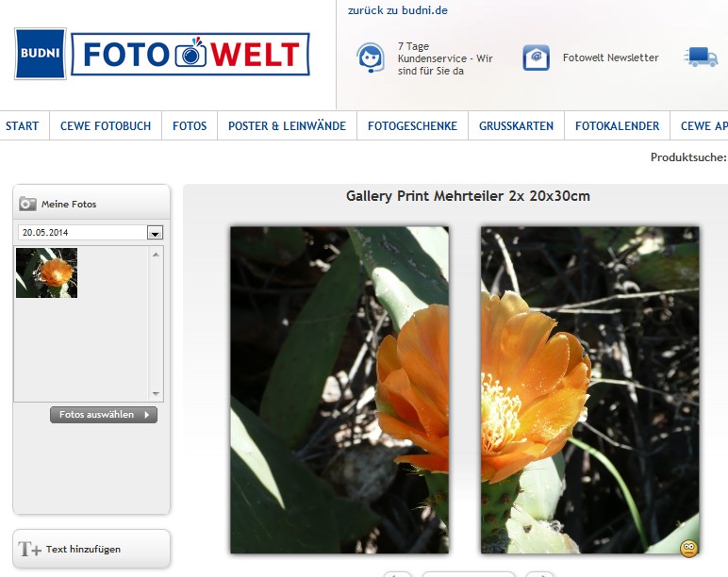The image size is (728, 577).
Task: Select the right gallery print panel
Action: click(589, 390)
